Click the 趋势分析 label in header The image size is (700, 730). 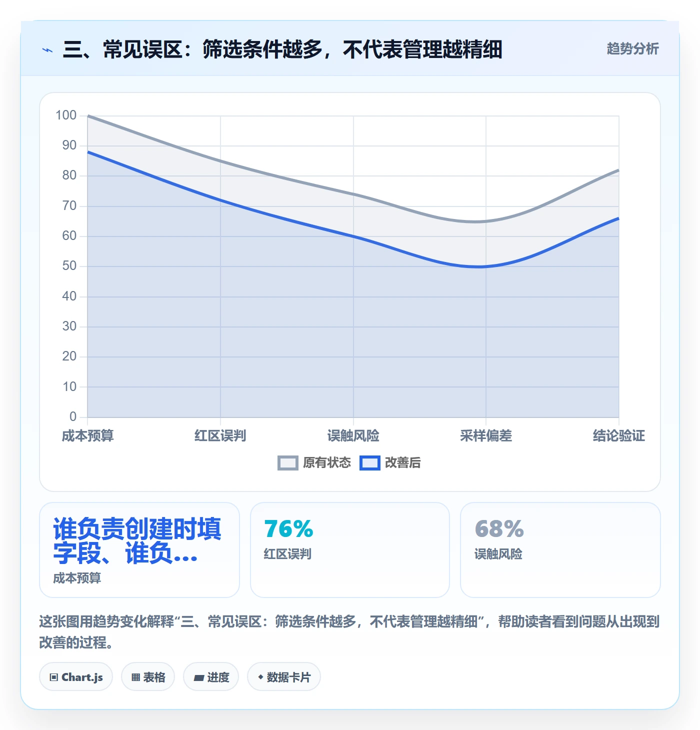(x=632, y=49)
